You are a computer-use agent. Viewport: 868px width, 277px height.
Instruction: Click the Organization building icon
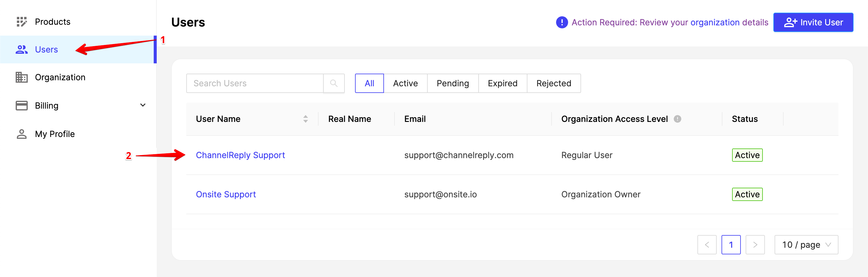pyautogui.click(x=22, y=77)
